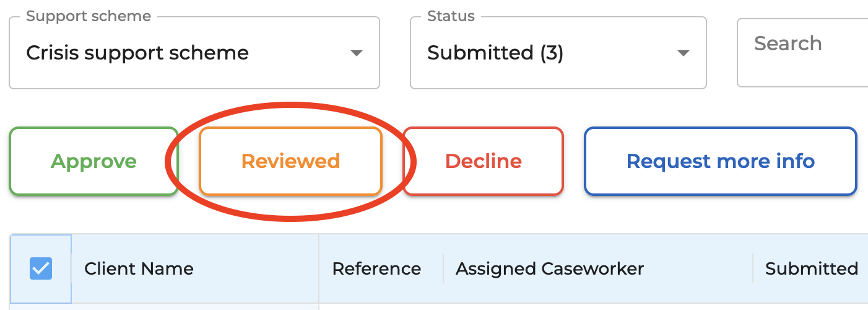Click the arrow icon in Support scheme box
The height and width of the screenshot is (310, 868).
356,53
